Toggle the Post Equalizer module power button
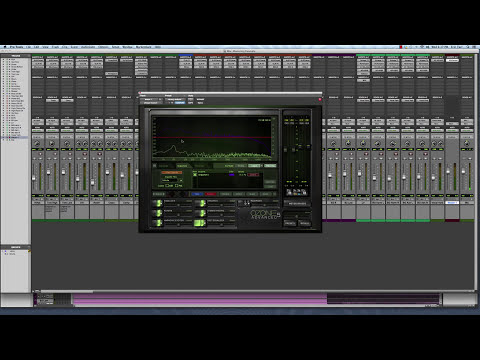Viewport: 480px width, 360px height. 200,223
